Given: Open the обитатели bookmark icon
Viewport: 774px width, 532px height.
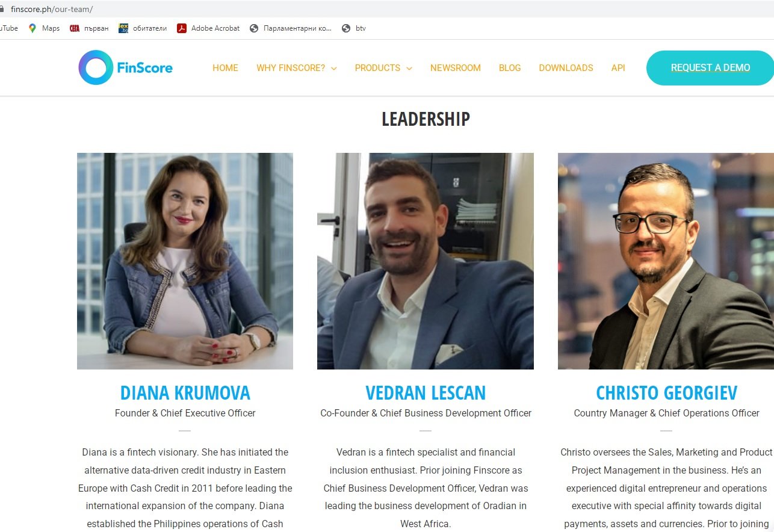Looking at the screenshot, I should (123, 28).
